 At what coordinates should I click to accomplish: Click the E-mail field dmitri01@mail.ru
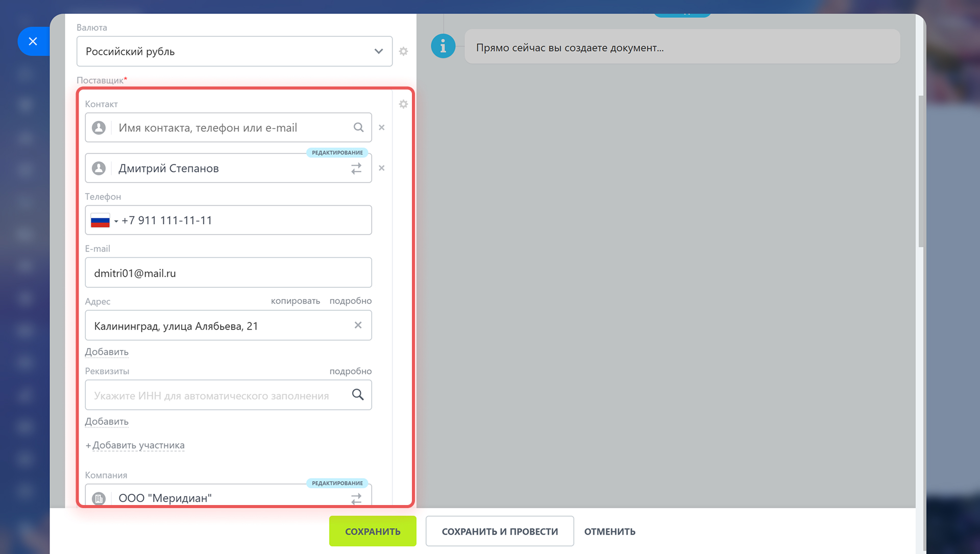click(x=228, y=273)
